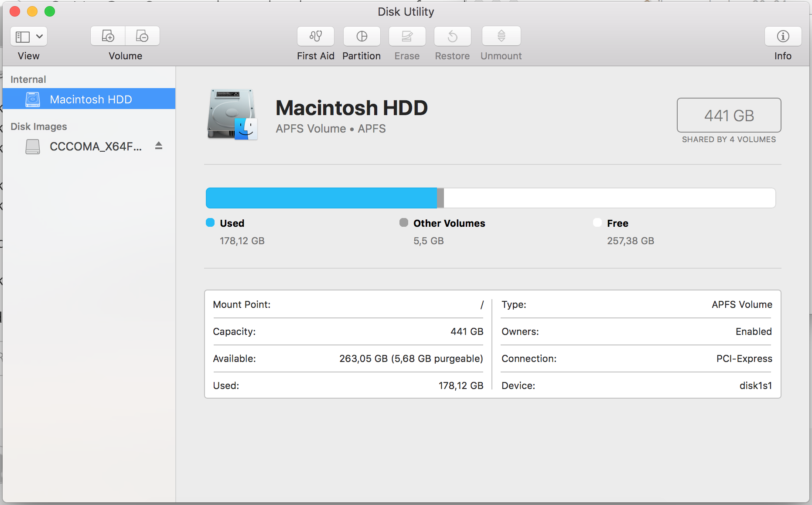
Task: Click the Disk Images section header
Action: point(39,126)
